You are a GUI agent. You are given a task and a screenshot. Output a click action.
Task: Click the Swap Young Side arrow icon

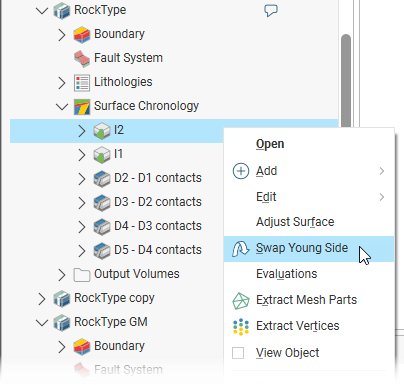click(240, 249)
